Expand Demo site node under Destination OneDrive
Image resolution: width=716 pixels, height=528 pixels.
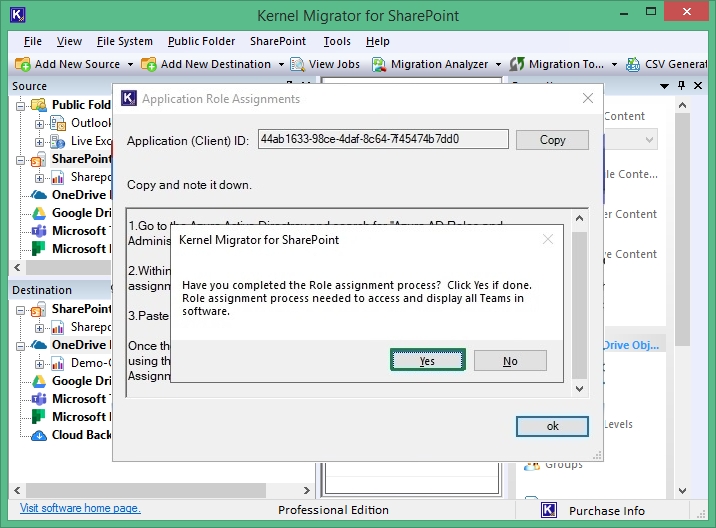[39, 364]
